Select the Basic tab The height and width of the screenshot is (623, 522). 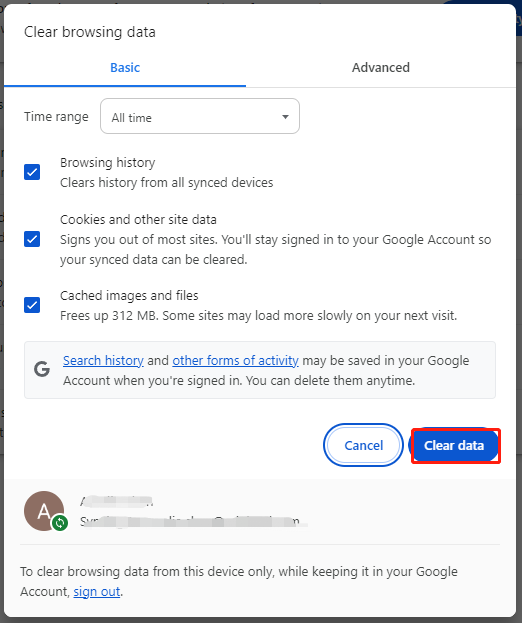(x=125, y=68)
